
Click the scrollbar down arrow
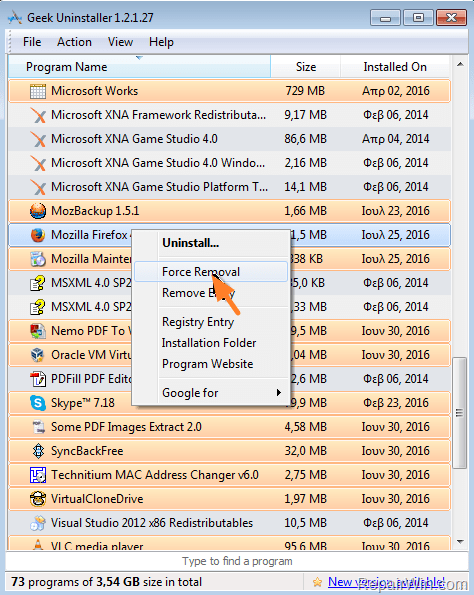(x=460, y=542)
